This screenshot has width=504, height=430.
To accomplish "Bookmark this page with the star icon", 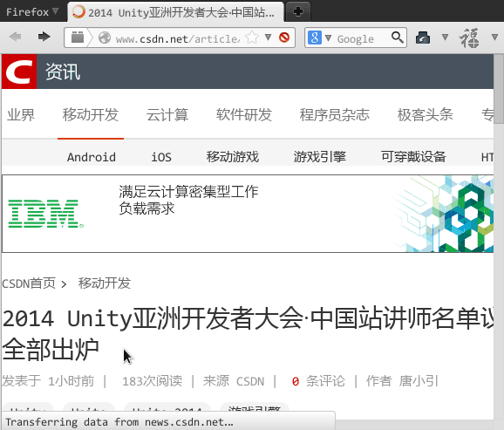I will click(x=252, y=38).
